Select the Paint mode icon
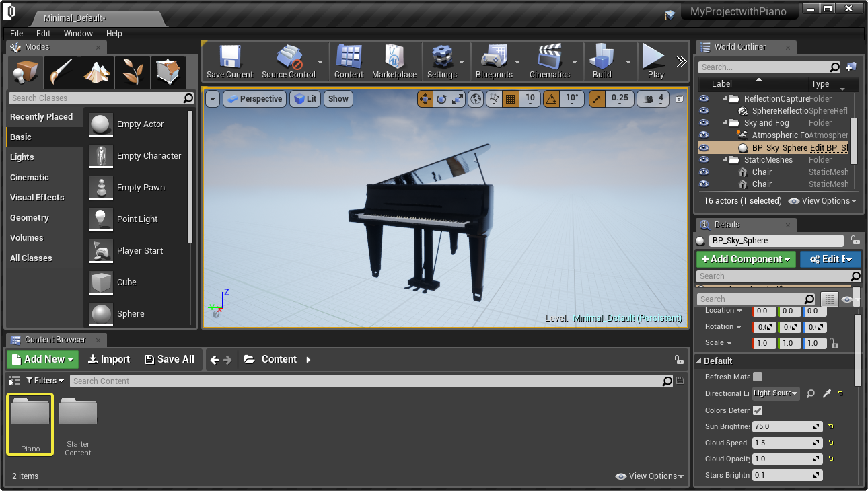Screen dimensions: 868x491 click(x=61, y=72)
